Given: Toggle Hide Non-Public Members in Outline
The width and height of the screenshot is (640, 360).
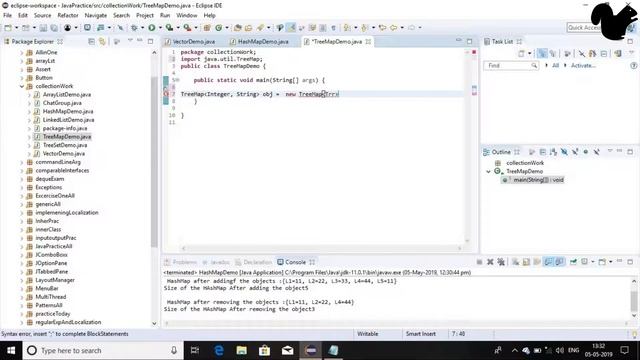Looking at the screenshot, I should [586, 152].
